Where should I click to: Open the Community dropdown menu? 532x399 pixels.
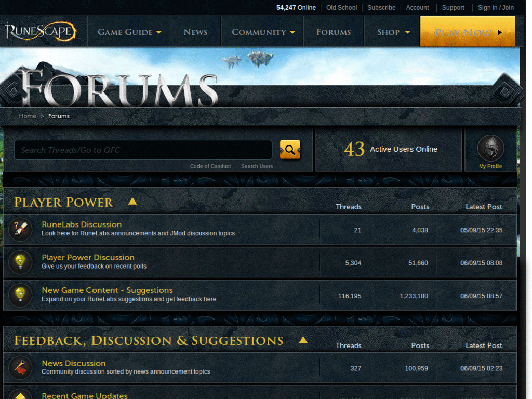[263, 32]
